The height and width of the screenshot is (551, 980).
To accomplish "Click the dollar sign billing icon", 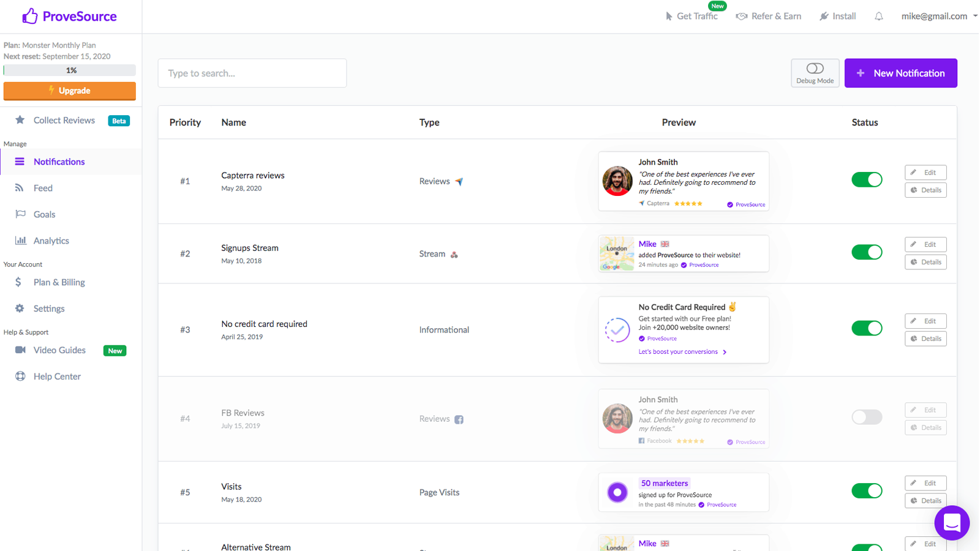I will (x=18, y=282).
